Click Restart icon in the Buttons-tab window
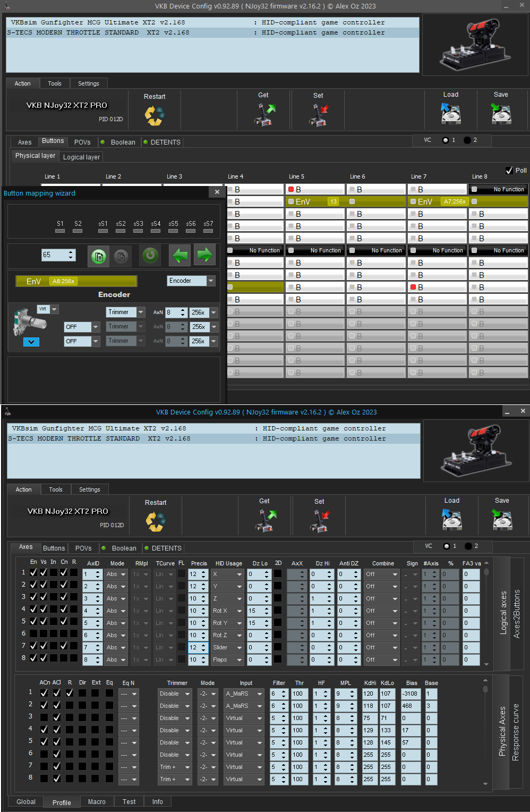Viewport: 530px width, 812px height. click(x=155, y=115)
